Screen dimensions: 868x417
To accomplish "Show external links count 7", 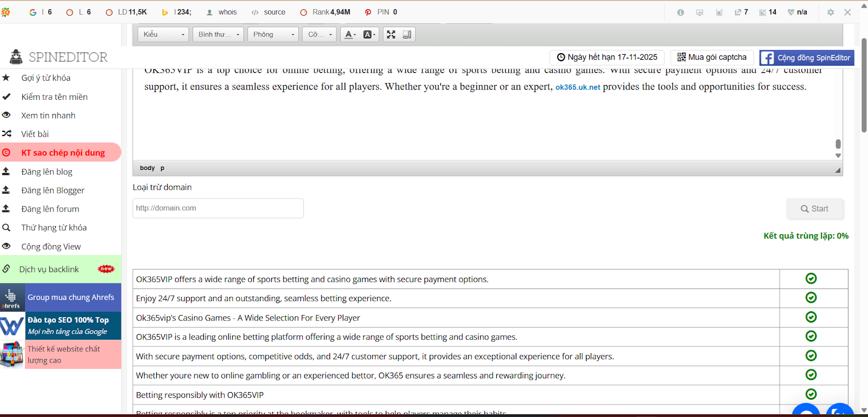I will [x=741, y=12].
